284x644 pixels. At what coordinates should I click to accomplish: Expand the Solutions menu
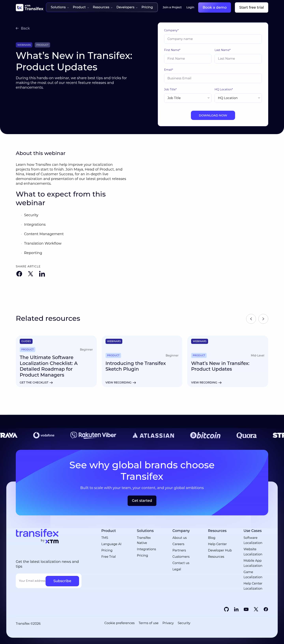point(60,7)
